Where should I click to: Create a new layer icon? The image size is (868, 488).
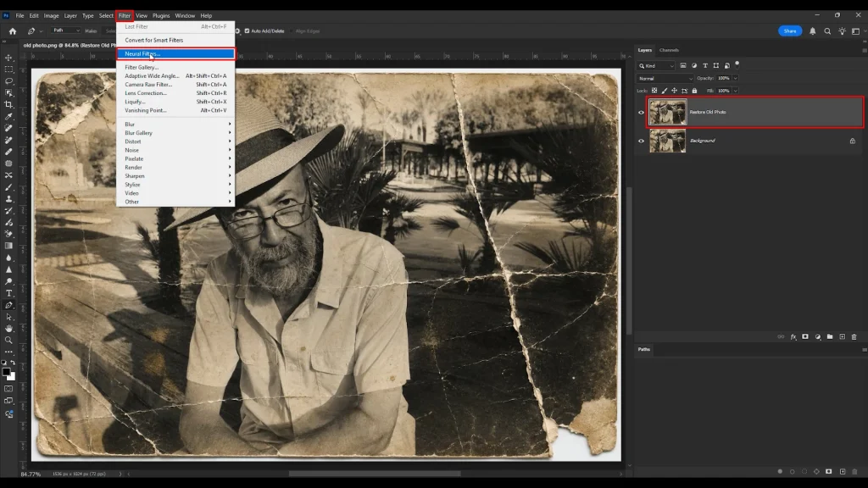click(x=842, y=336)
